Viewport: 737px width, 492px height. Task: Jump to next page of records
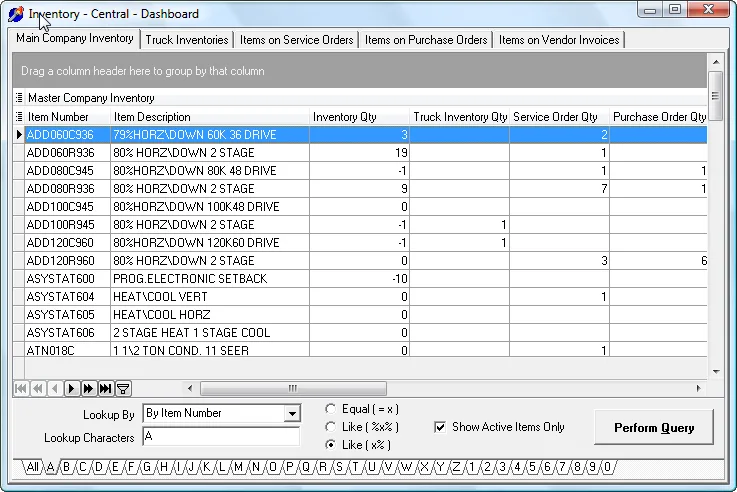click(88, 389)
